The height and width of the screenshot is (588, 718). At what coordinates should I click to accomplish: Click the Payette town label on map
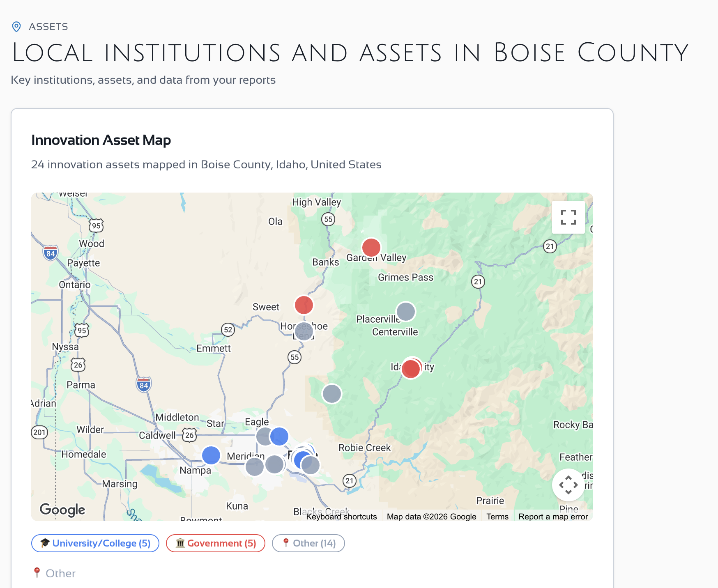[x=83, y=263]
